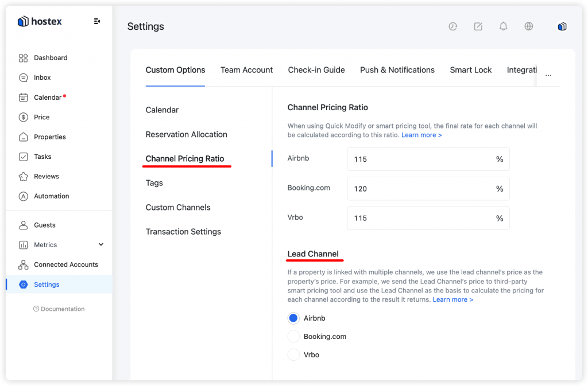Open Calendar in the left sidebar
The height and width of the screenshot is (386, 588).
click(x=47, y=98)
